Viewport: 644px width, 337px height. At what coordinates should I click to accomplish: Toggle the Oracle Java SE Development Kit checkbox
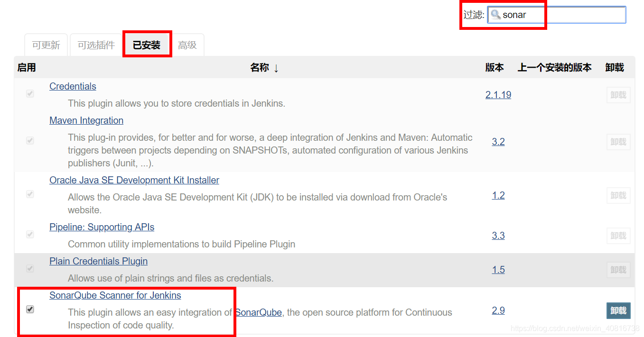[30, 194]
